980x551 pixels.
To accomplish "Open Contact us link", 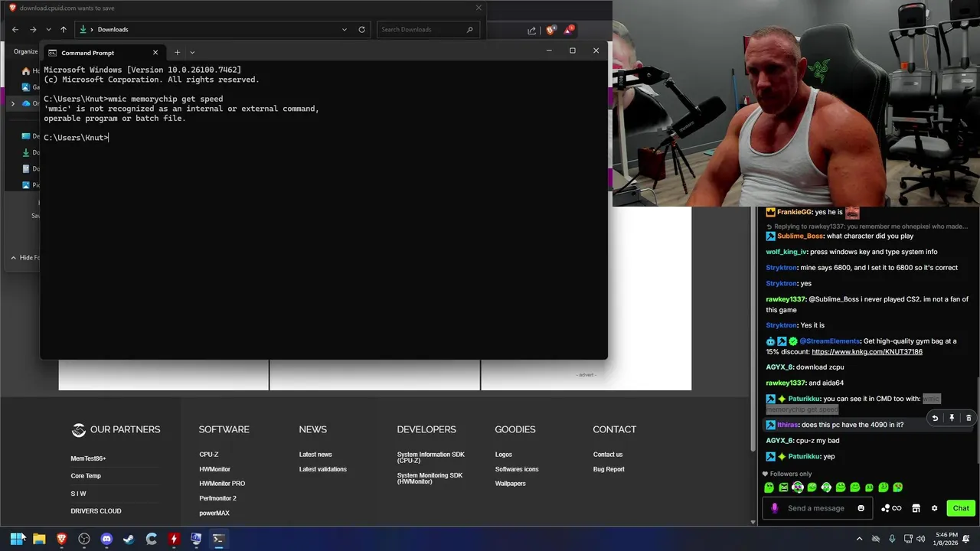I will [608, 455].
